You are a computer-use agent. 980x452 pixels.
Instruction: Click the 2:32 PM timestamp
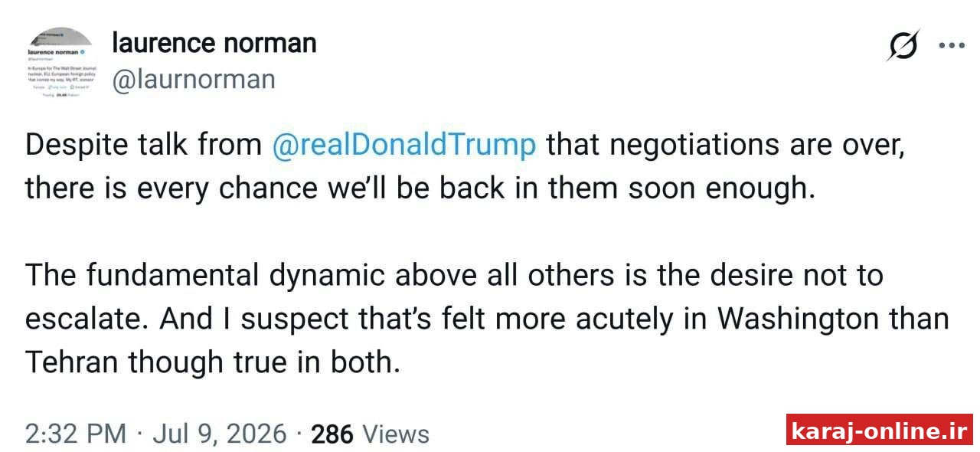pos(76,434)
